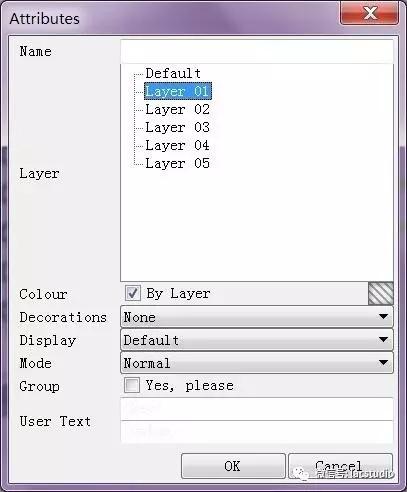Select Layer 01 in the list
The height and width of the screenshot is (492, 407).
(178, 91)
